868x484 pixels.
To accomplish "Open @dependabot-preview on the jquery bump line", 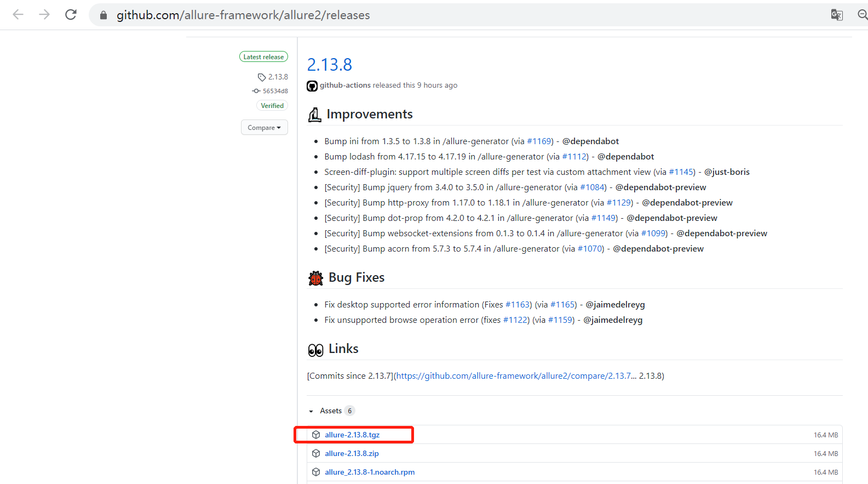I will click(660, 187).
